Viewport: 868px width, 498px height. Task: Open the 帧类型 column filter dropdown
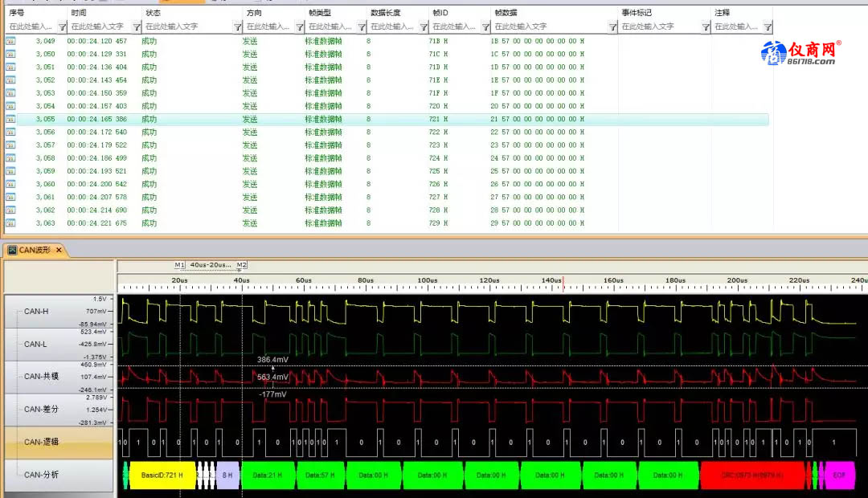click(360, 27)
